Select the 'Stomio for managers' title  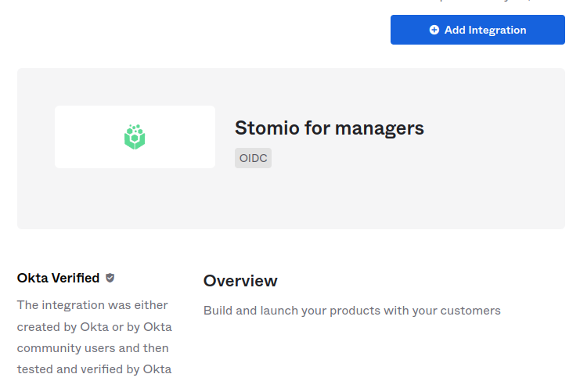[330, 128]
